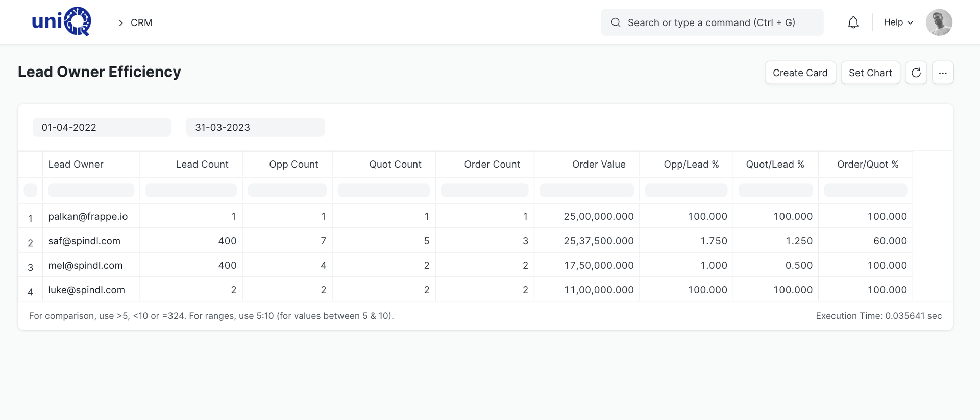Filter the Quot Count column
The image size is (980, 420).
pos(384,191)
